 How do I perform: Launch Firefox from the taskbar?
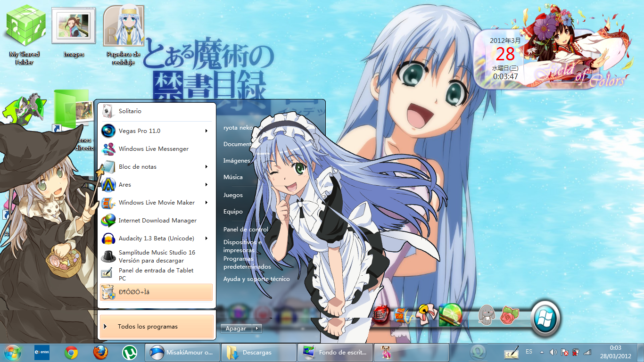click(x=100, y=352)
